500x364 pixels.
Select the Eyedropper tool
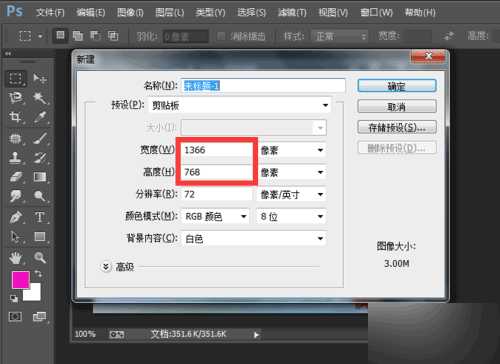tap(40, 117)
